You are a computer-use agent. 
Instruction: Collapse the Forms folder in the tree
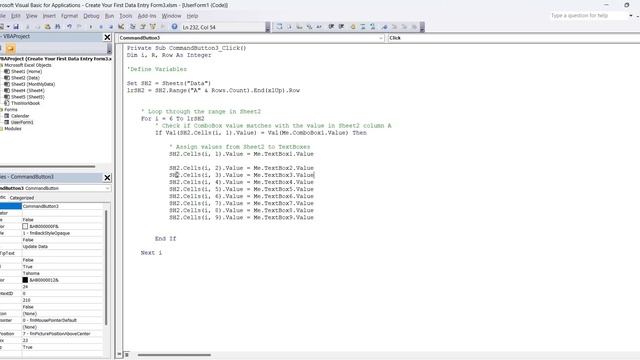pos(1,109)
